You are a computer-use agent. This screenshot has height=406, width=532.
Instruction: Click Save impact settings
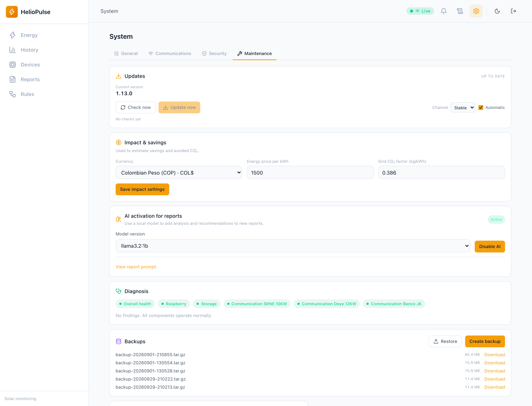pyautogui.click(x=142, y=189)
